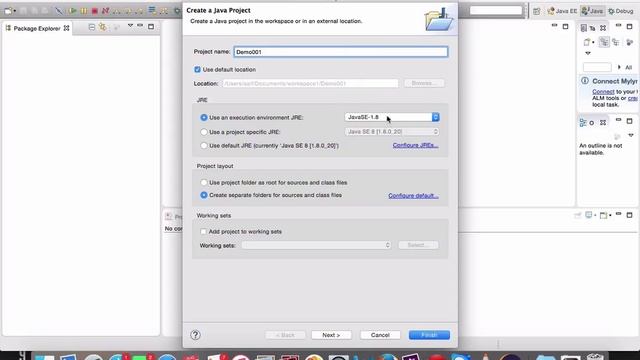The width and height of the screenshot is (640, 360).
Task: Select Use a project specific JRE
Action: [204, 132]
